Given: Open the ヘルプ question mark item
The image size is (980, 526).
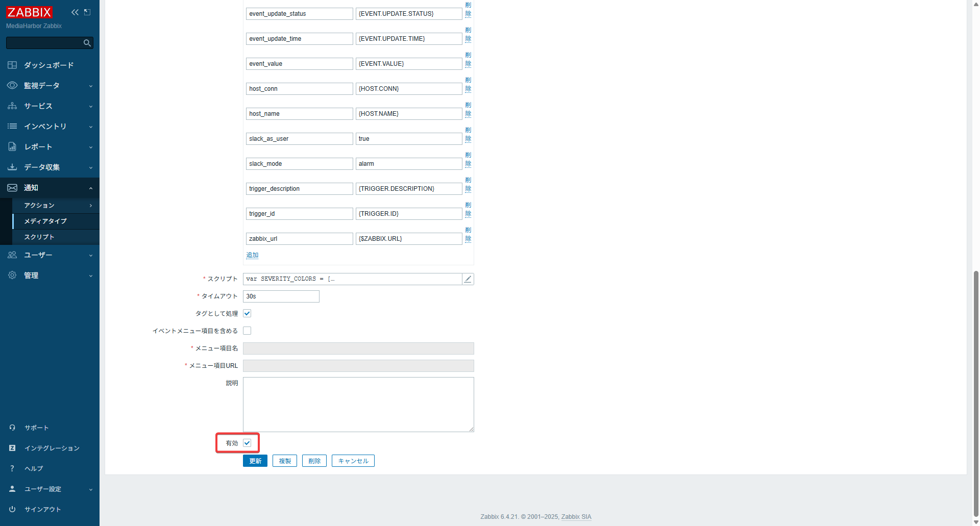Looking at the screenshot, I should point(34,469).
